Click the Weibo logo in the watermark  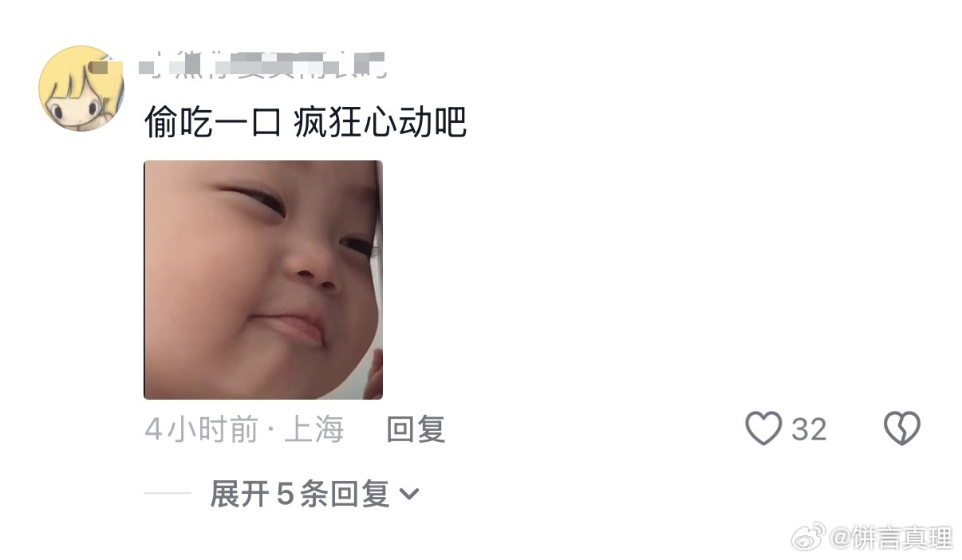(x=809, y=538)
